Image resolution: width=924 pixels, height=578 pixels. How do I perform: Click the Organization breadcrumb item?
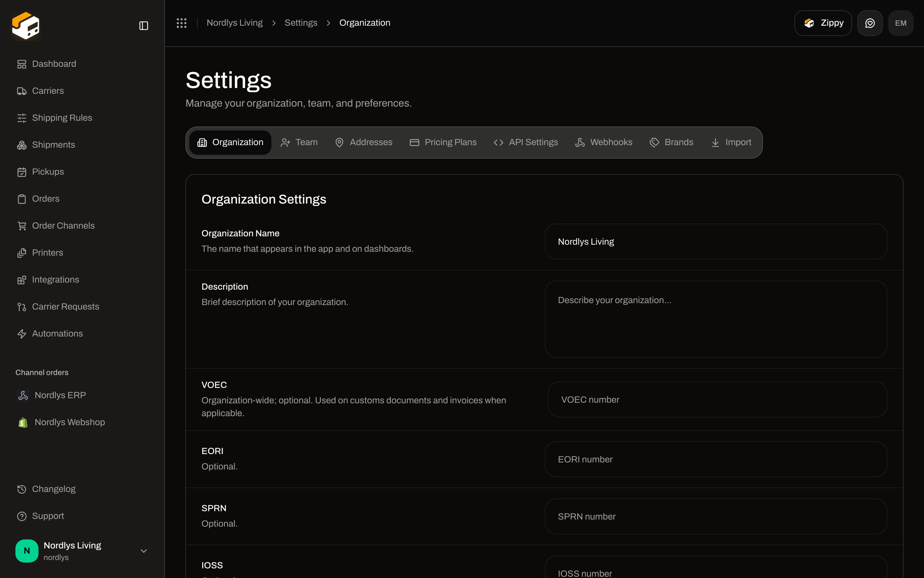tap(365, 23)
